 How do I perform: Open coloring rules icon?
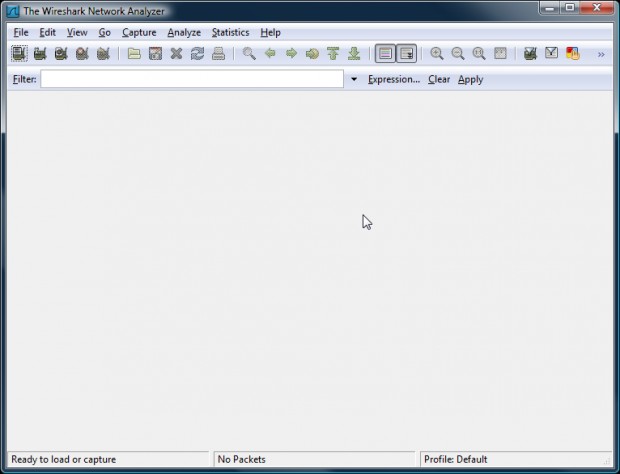click(x=573, y=53)
